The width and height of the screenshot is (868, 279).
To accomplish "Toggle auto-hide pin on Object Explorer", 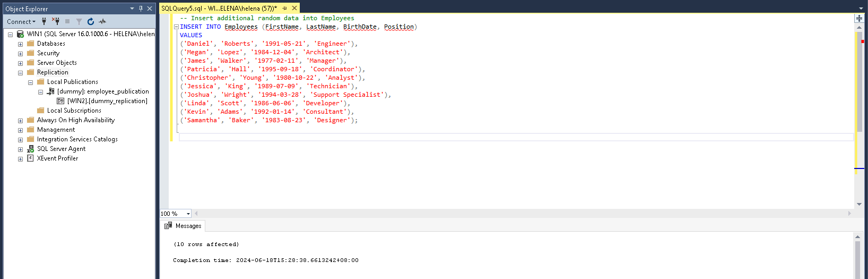I will (x=141, y=9).
